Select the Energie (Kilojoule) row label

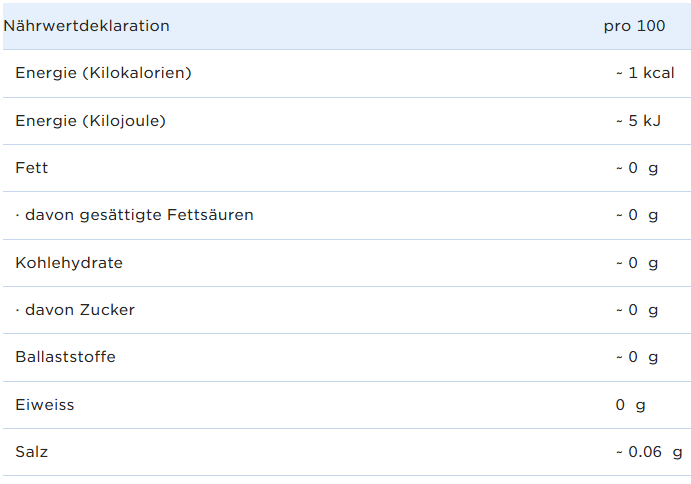click(90, 121)
